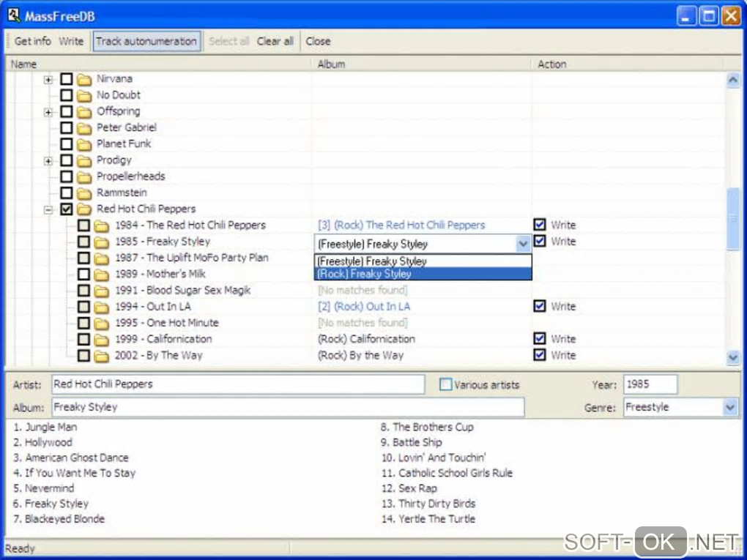Image resolution: width=747 pixels, height=560 pixels.
Task: Click track 1. Jungle Man
Action: (45, 428)
